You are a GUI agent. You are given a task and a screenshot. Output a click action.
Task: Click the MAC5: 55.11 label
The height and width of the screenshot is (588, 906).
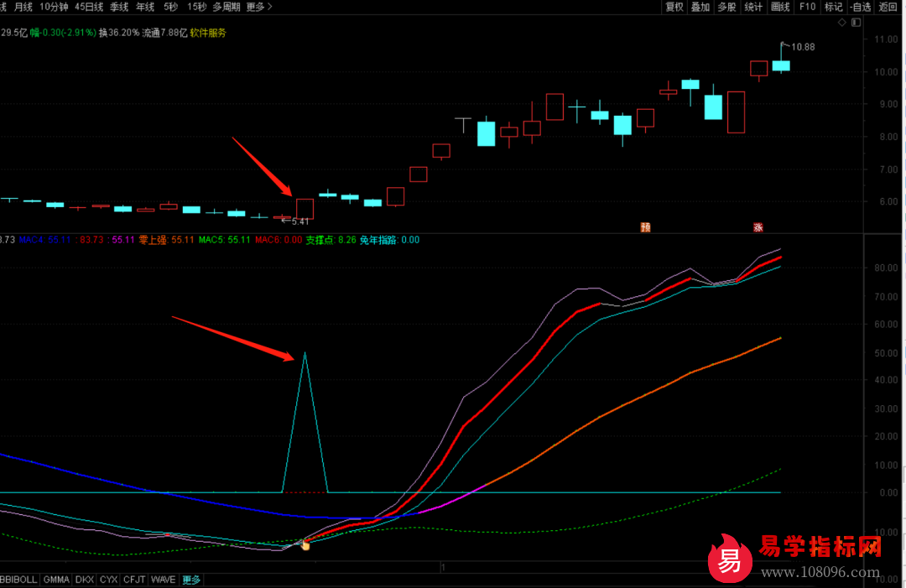224,240
